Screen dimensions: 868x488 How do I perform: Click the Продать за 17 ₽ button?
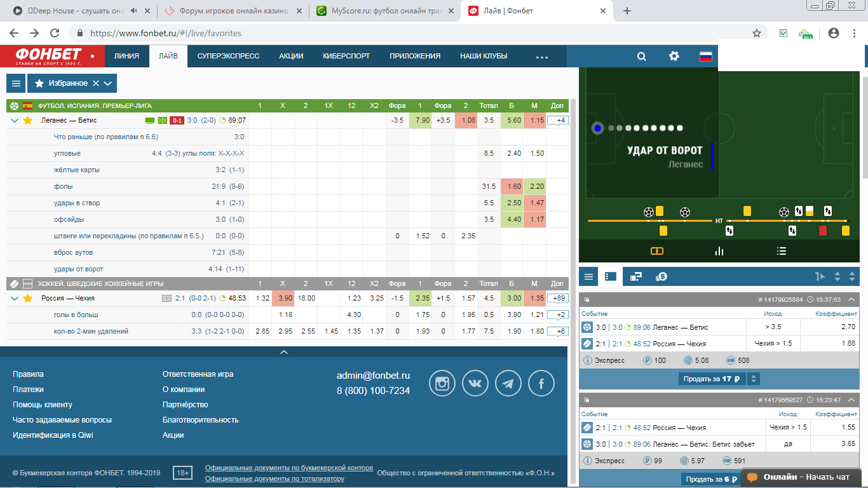(712, 379)
